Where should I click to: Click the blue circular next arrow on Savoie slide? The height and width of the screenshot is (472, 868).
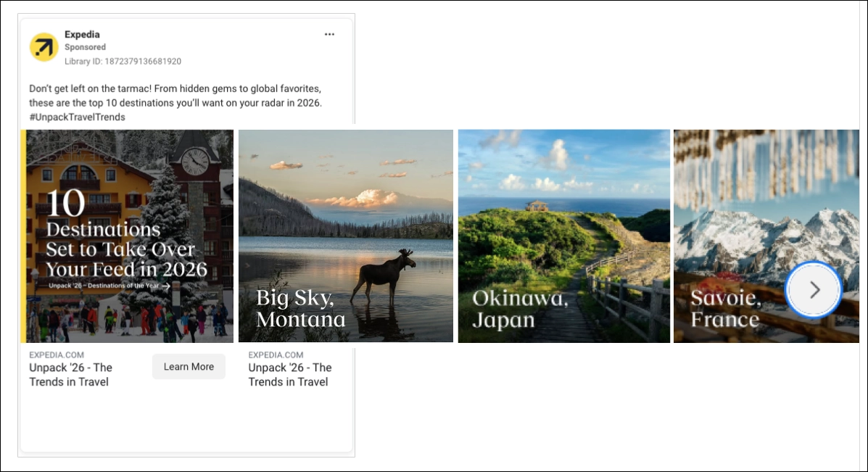click(x=814, y=289)
